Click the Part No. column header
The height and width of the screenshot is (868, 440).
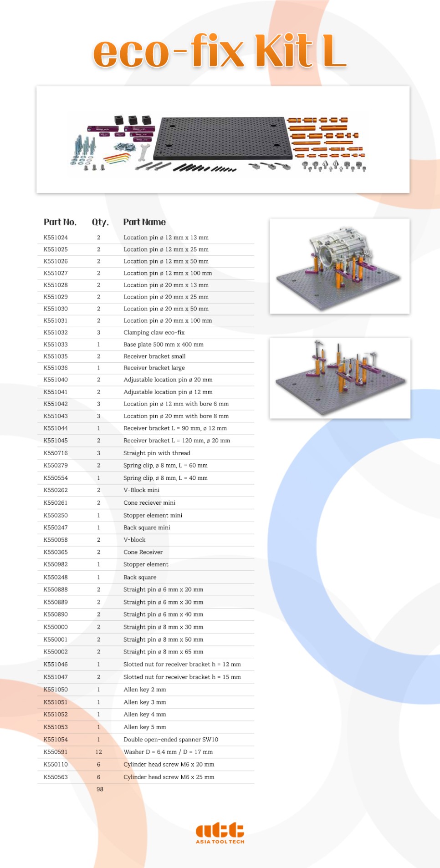click(x=60, y=222)
